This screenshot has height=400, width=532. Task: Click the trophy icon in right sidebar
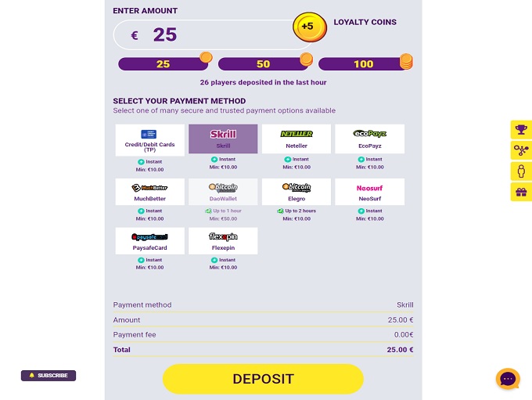(521, 130)
